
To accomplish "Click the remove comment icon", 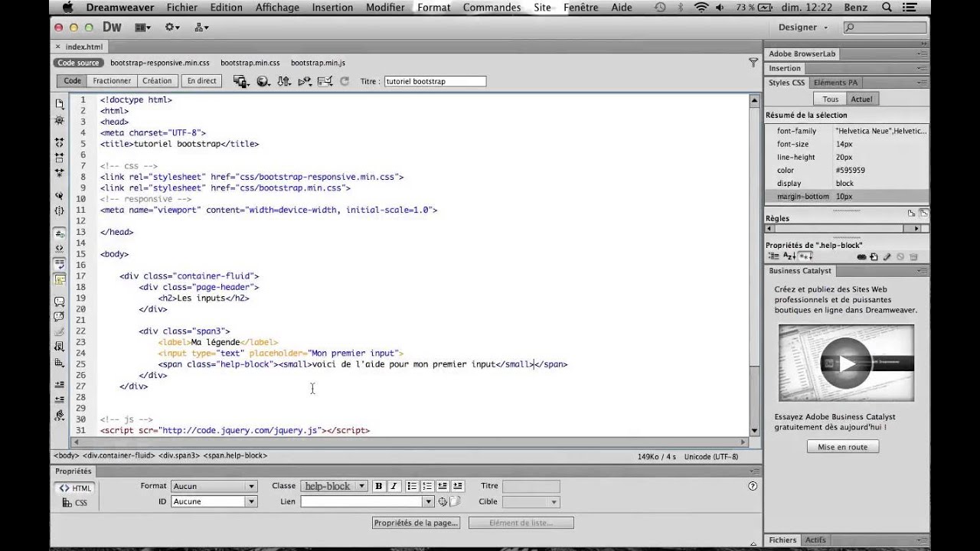I will [x=60, y=316].
